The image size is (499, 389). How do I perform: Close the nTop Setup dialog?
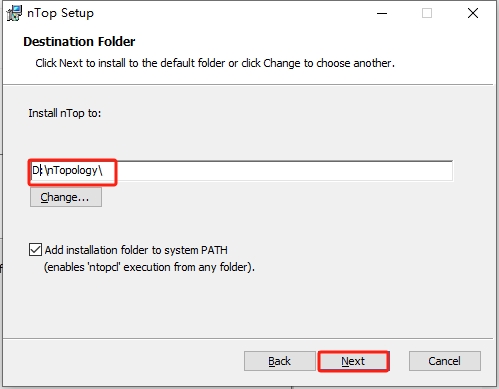click(x=473, y=13)
